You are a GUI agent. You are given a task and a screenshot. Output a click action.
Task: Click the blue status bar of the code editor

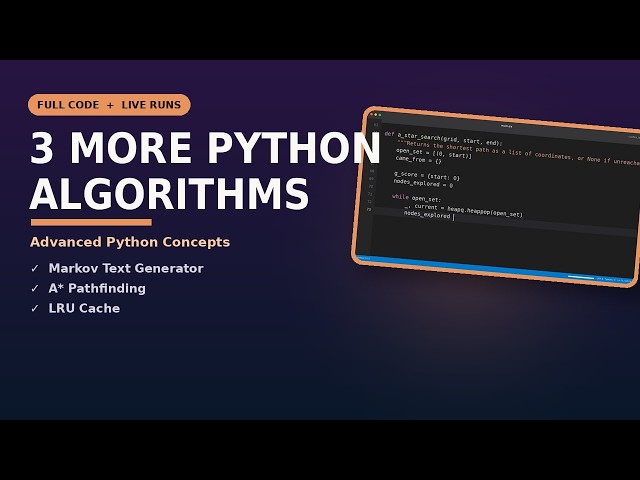click(495, 270)
